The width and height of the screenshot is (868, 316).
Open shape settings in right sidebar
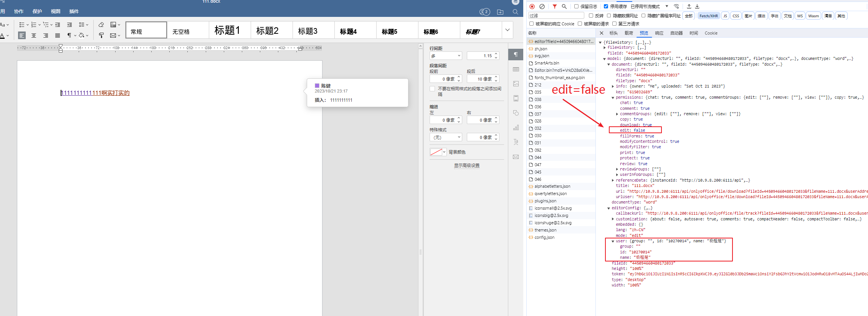[x=516, y=113]
